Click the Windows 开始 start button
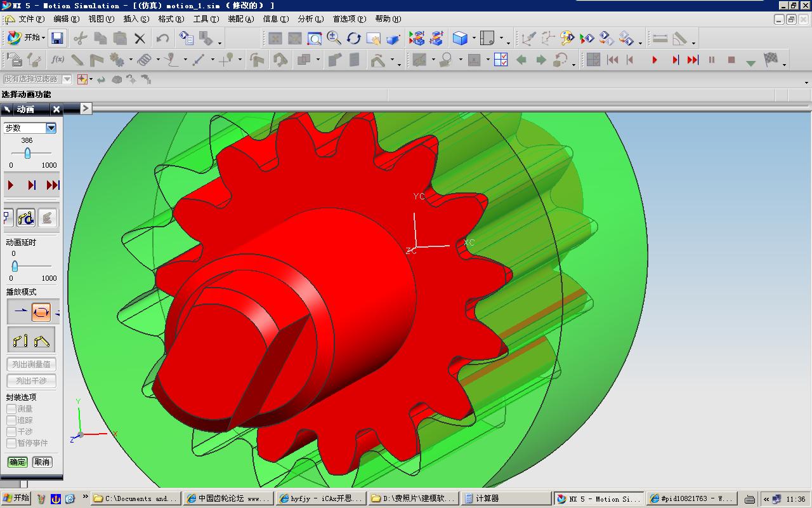This screenshot has height=508, width=812. 16,498
